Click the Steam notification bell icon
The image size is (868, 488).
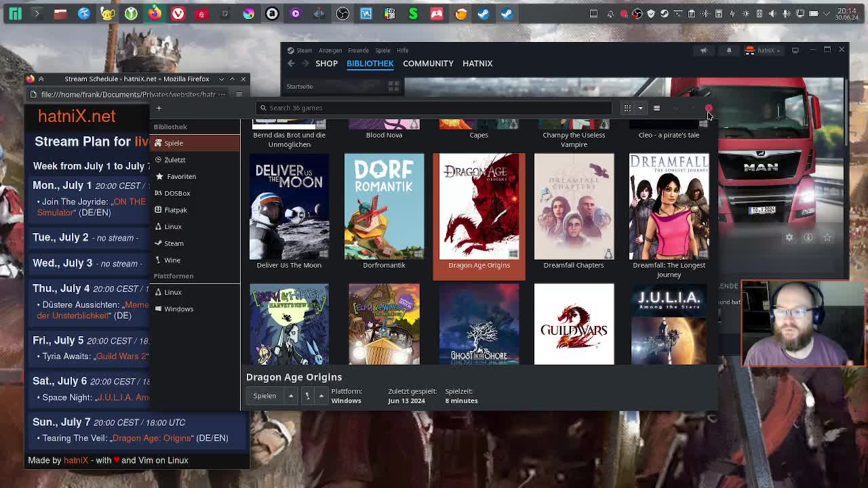(729, 50)
